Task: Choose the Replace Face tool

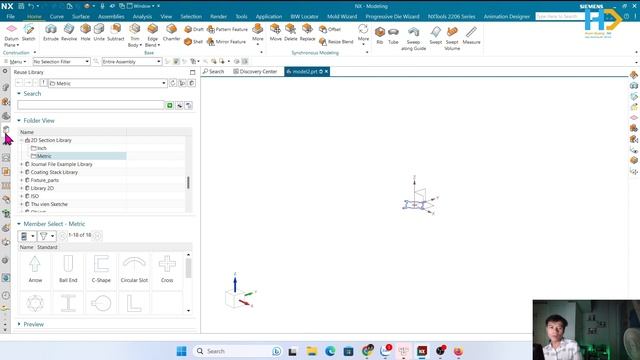Action: 307,33
